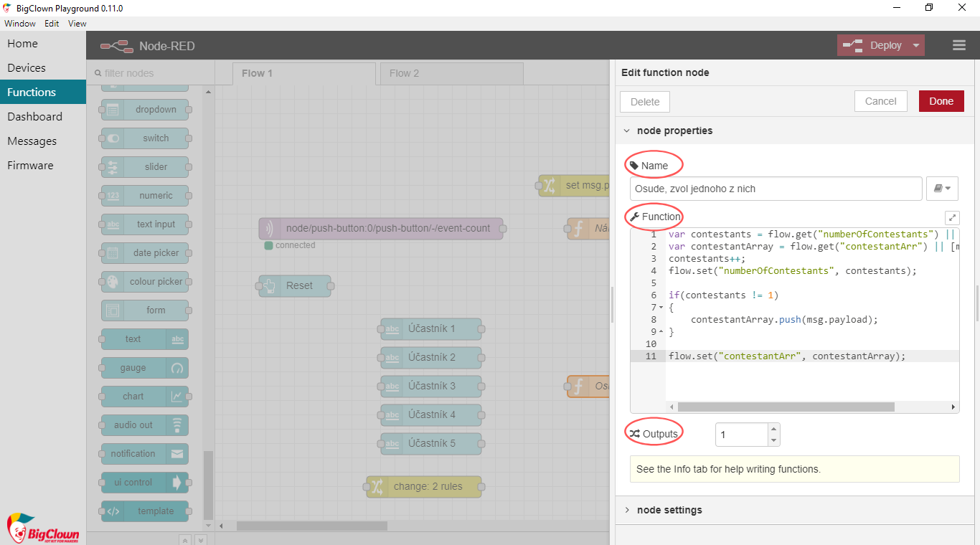This screenshot has height=545, width=980.
Task: Open the Messages page in sidebar
Action: (43, 141)
